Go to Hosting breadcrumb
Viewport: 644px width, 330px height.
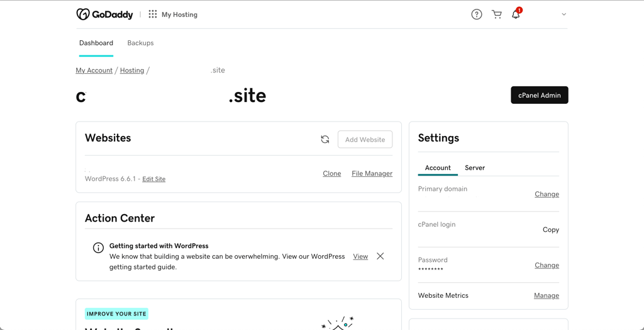132,71
